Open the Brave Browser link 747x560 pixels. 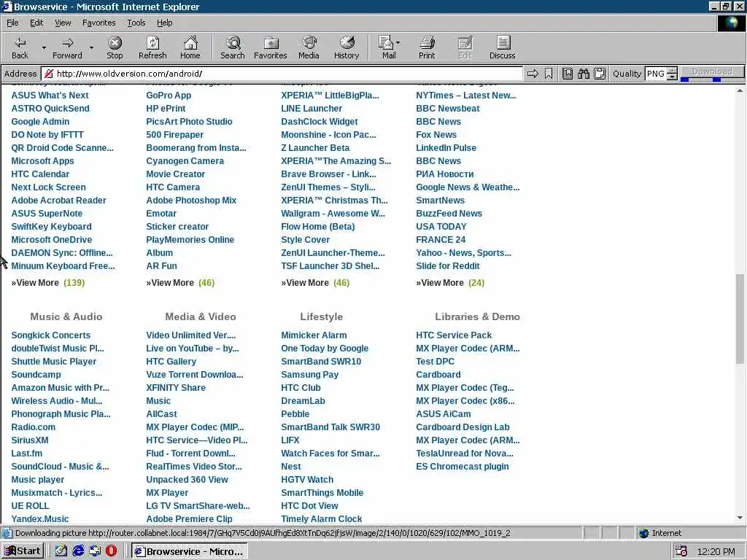(328, 174)
